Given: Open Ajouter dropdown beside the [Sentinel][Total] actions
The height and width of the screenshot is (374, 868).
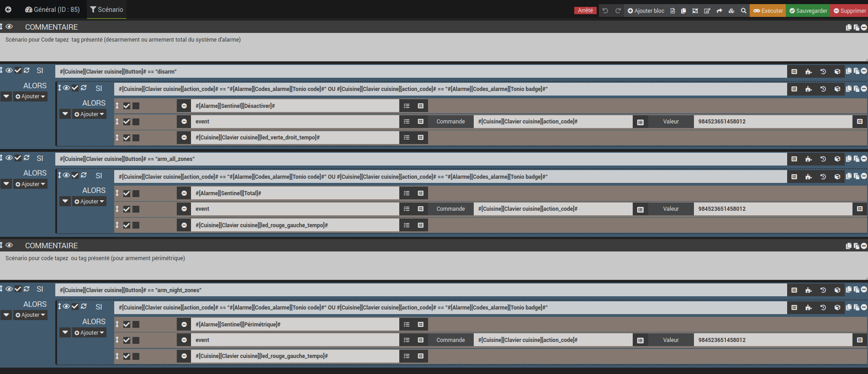Looking at the screenshot, I should coord(89,202).
